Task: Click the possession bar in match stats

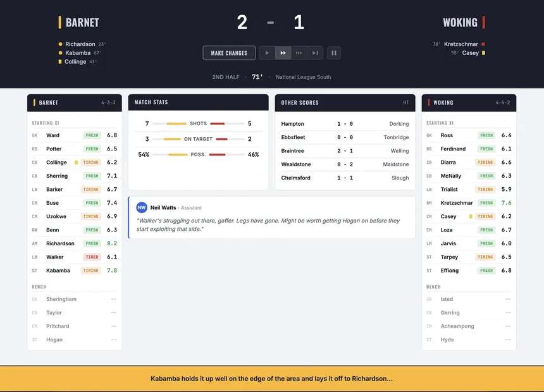Action: pyautogui.click(x=198, y=154)
